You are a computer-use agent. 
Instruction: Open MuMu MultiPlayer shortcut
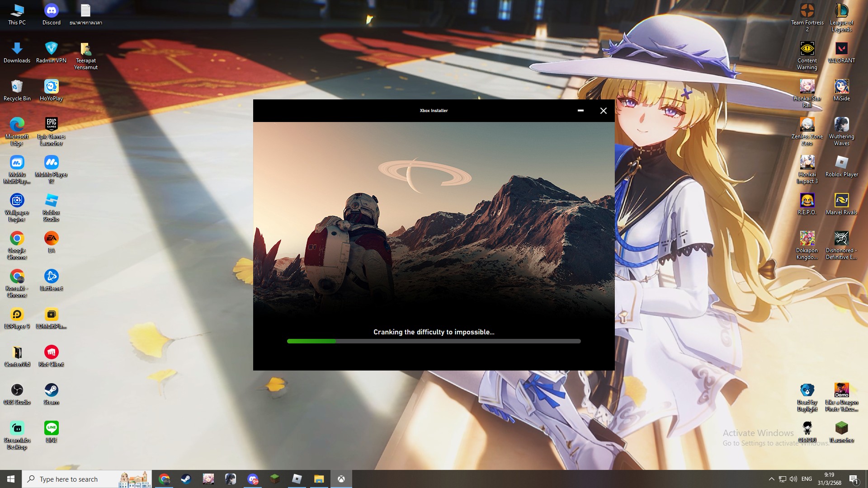click(x=17, y=169)
